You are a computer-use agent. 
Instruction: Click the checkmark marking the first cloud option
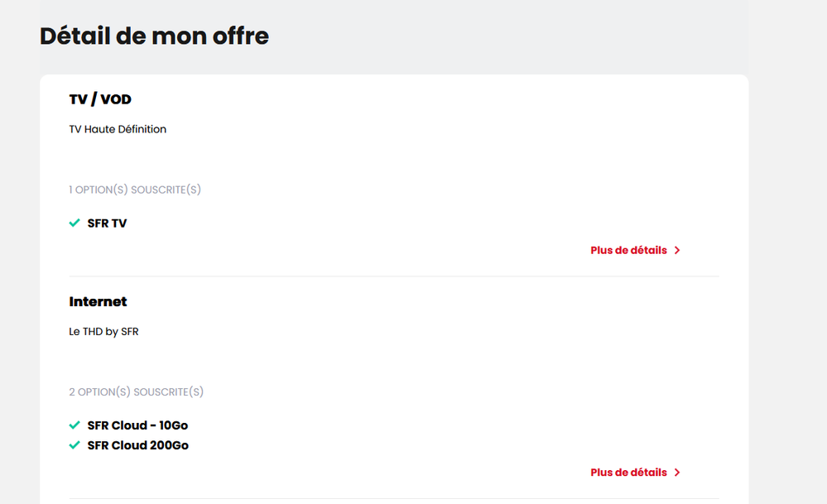[74, 425]
